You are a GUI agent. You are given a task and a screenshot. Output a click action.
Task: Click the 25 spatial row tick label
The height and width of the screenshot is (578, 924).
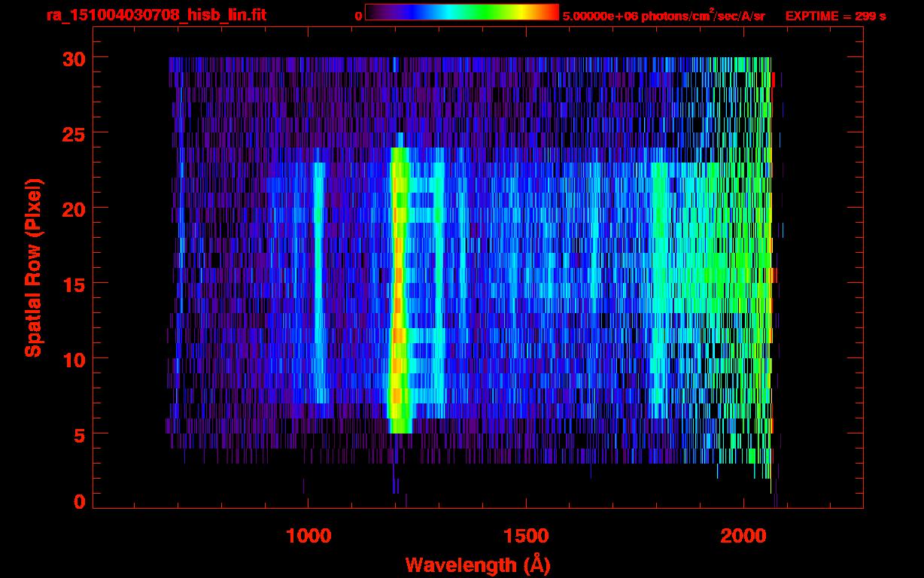(x=73, y=133)
